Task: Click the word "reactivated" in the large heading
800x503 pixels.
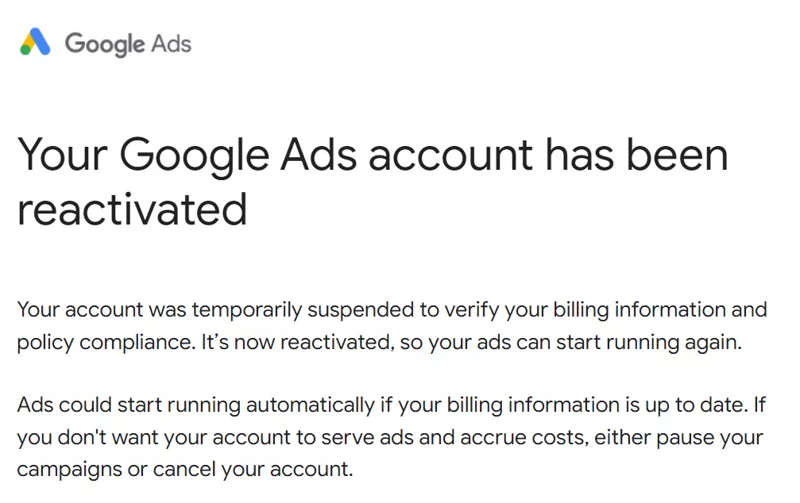Action: coord(132,210)
